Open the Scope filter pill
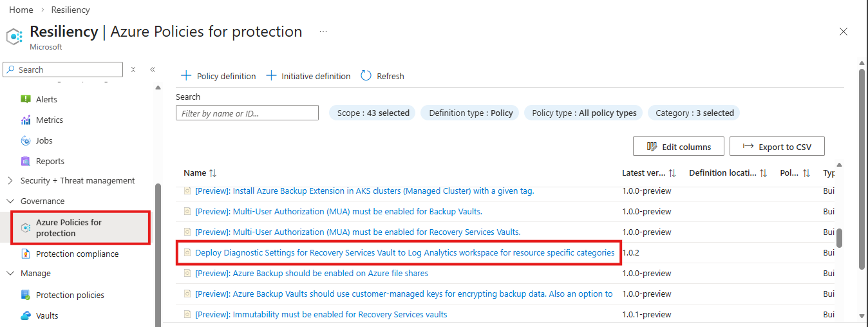The width and height of the screenshot is (868, 327). [x=373, y=113]
